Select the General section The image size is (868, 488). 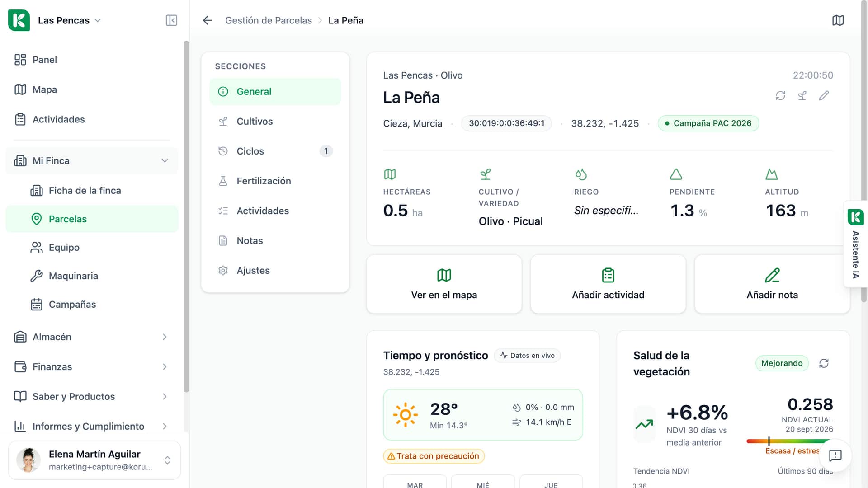point(275,92)
